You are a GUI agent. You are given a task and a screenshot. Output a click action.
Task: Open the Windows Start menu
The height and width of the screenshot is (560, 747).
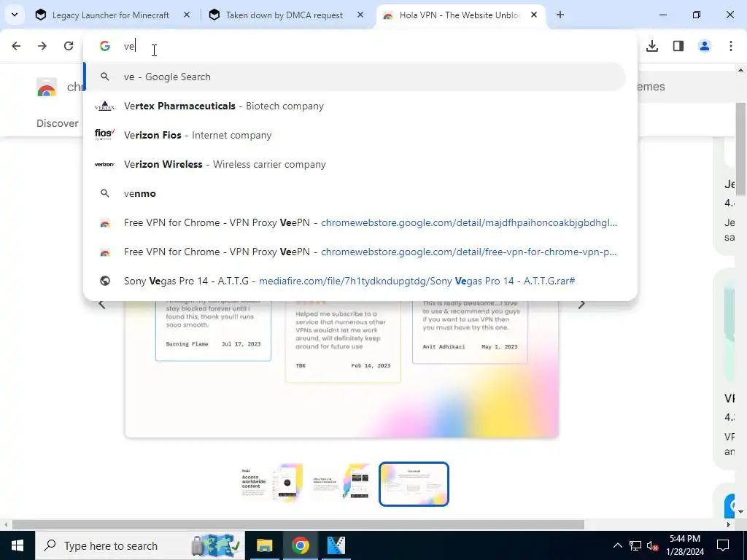click(18, 545)
